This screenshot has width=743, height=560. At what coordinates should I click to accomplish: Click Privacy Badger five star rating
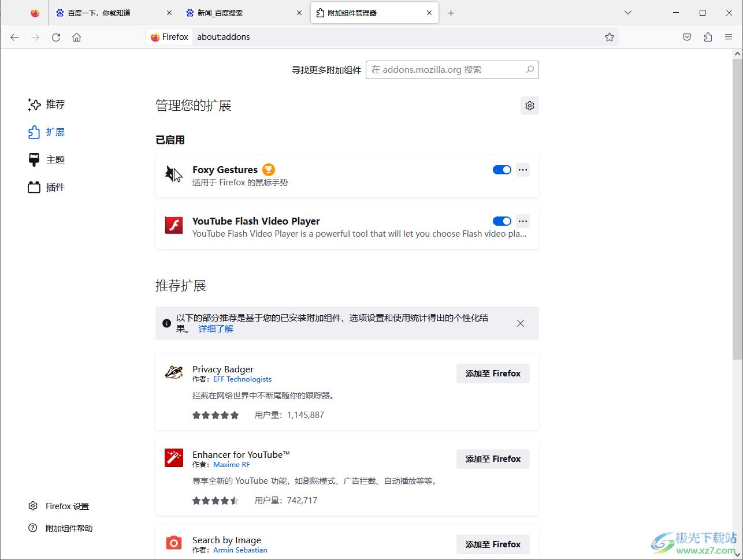(x=216, y=415)
